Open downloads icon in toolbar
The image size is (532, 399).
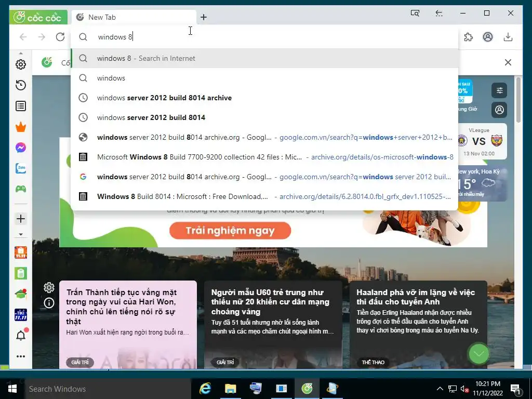click(x=508, y=37)
